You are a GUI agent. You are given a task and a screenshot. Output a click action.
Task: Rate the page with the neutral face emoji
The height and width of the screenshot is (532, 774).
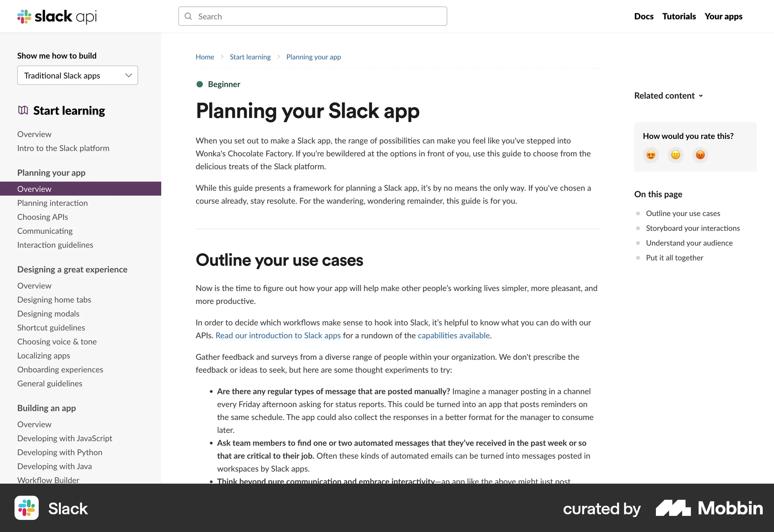(675, 154)
